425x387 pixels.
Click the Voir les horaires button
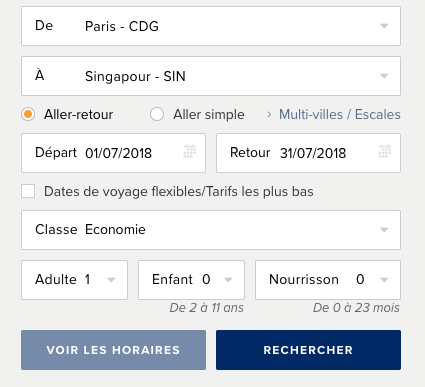(x=113, y=350)
